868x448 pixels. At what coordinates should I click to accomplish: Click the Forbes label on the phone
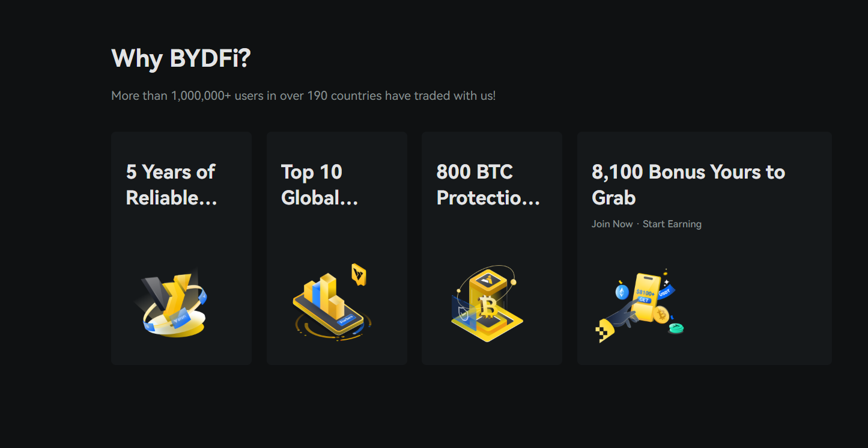tap(347, 321)
